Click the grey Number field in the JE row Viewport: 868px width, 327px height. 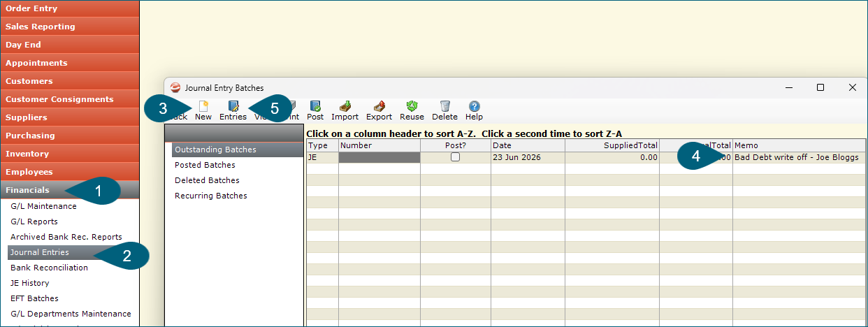coord(379,157)
